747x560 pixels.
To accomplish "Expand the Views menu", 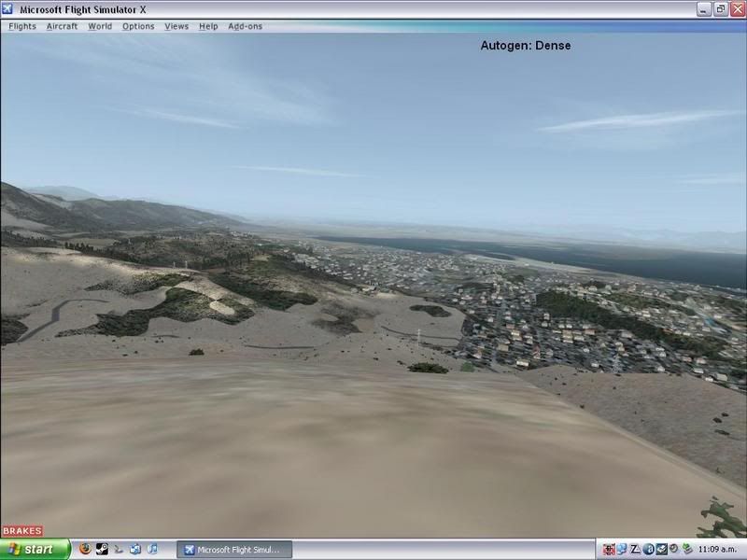I will 176,26.
